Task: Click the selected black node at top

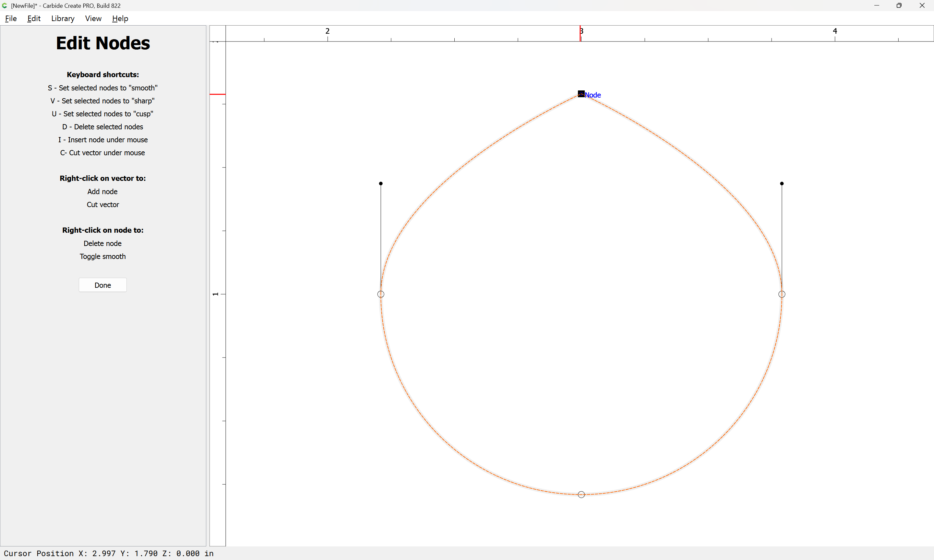Action: tap(581, 94)
